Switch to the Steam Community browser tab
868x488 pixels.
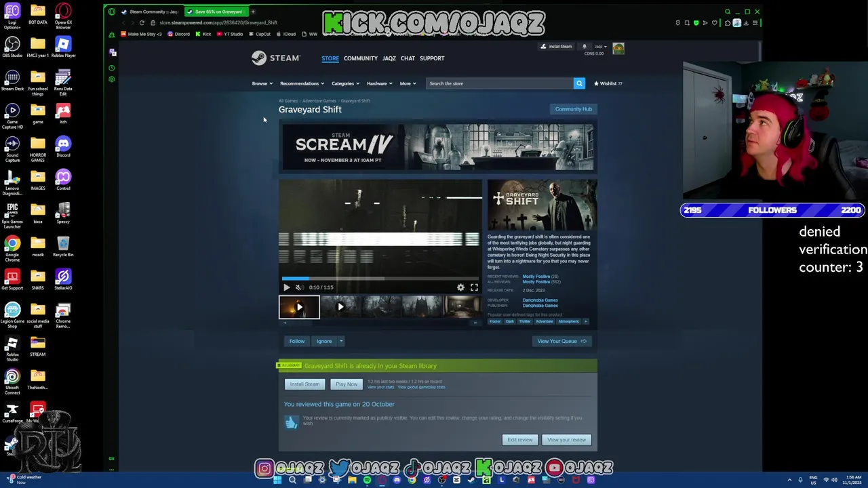click(x=151, y=12)
